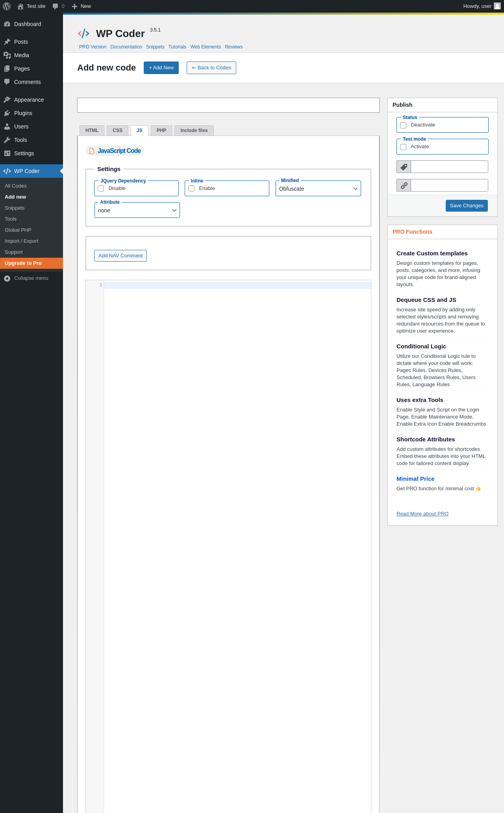The height and width of the screenshot is (813, 504).
Task: Click the WP Coder header logo
Action: tap(83, 33)
